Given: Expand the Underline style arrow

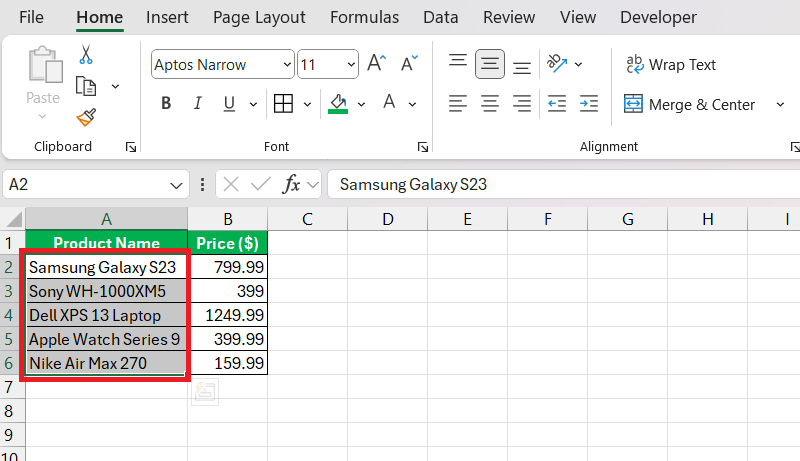Looking at the screenshot, I should [253, 105].
